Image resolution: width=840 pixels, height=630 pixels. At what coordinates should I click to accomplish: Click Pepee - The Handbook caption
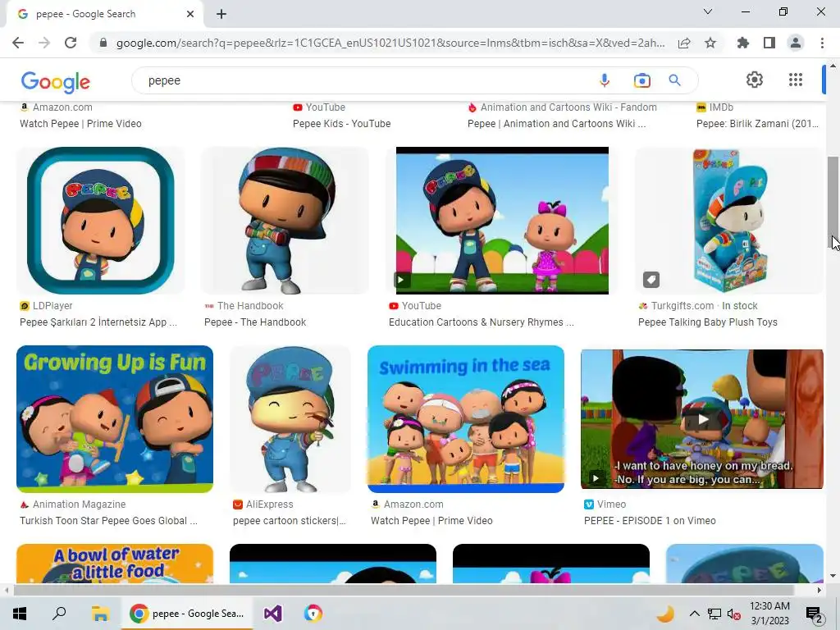[x=255, y=322]
